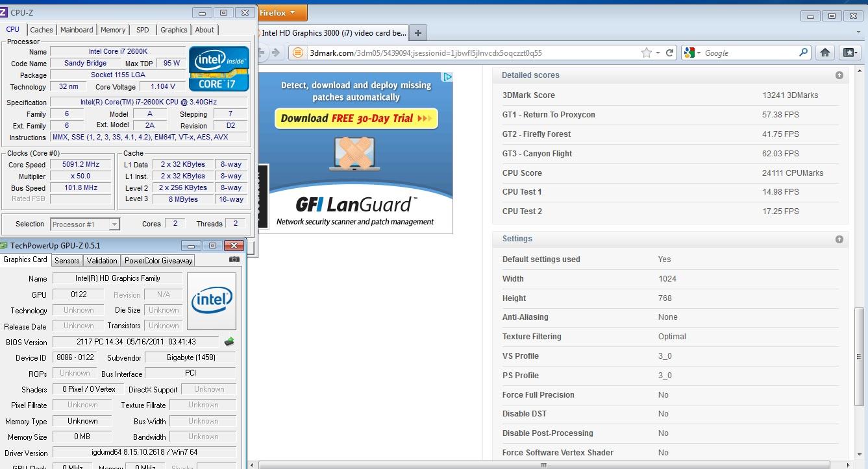868x469 pixels.
Task: Click the 3dmark site identity icon
Action: 298,53
